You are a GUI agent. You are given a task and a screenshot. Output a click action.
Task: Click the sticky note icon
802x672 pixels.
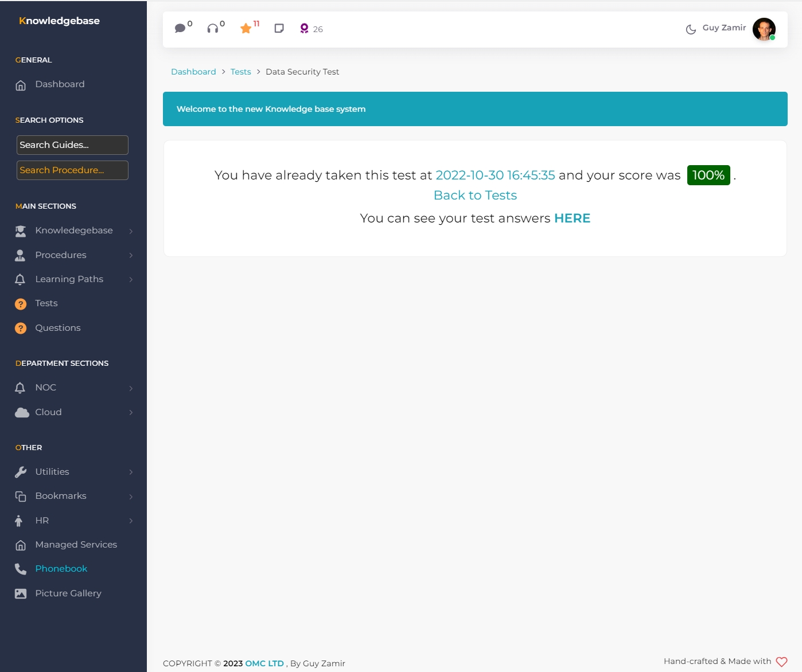pyautogui.click(x=279, y=28)
